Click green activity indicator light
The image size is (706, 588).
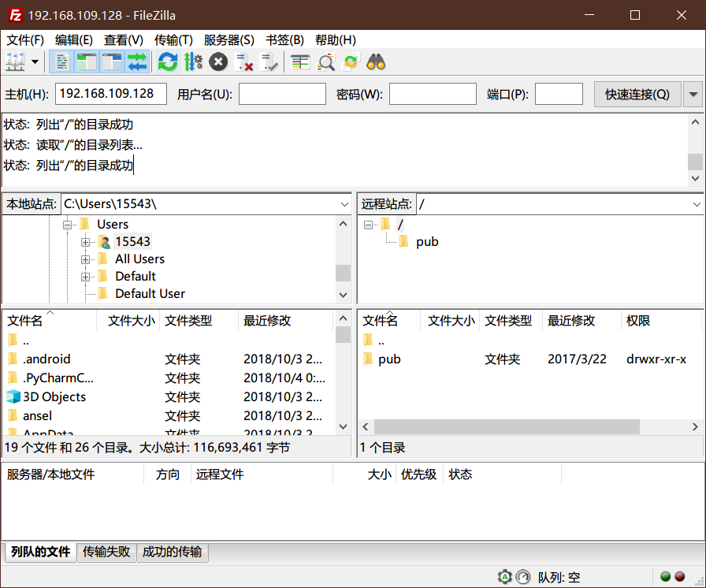[x=666, y=576]
